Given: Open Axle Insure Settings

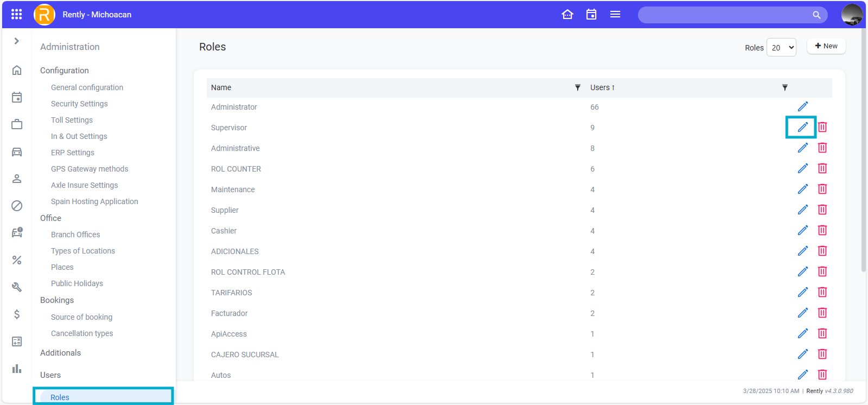Looking at the screenshot, I should 84,185.
